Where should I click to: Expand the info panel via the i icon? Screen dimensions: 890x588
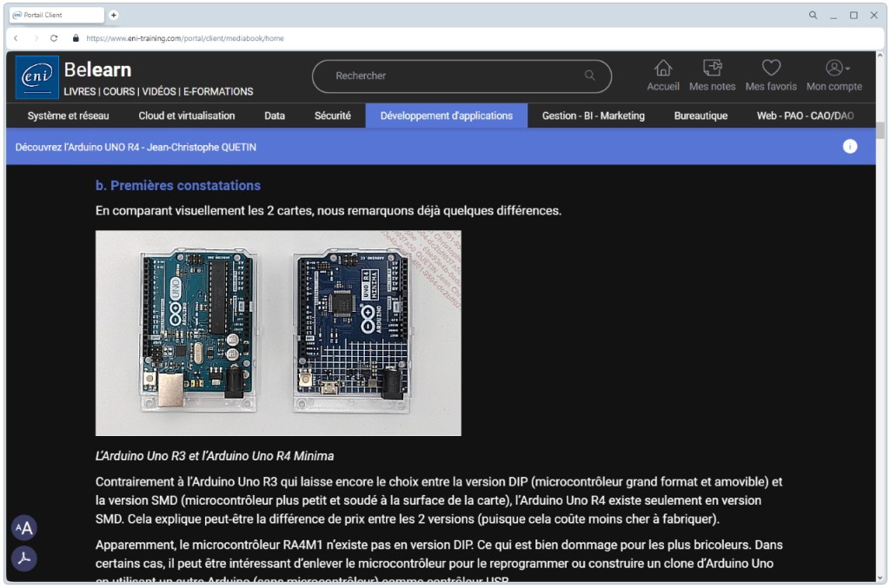pyautogui.click(x=849, y=147)
